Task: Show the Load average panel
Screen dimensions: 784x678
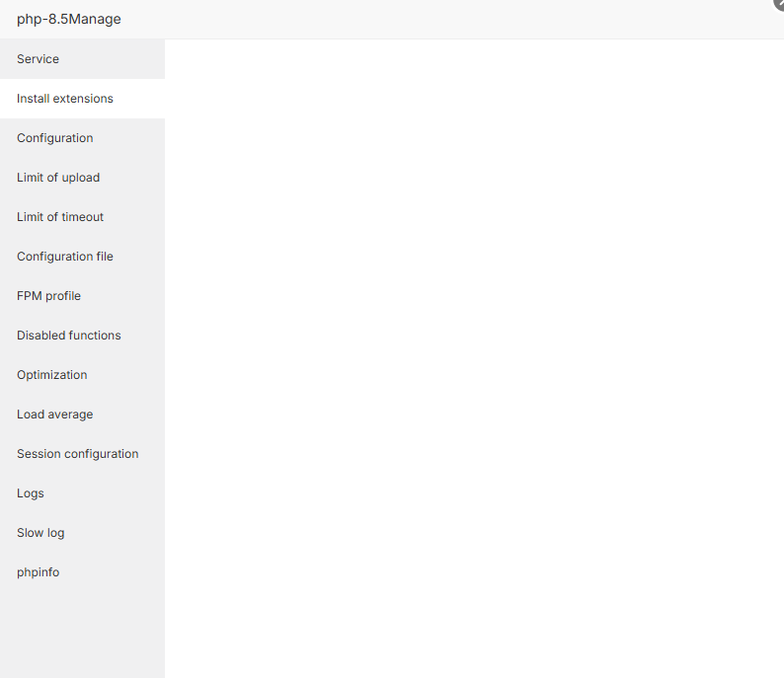Action: point(55,414)
